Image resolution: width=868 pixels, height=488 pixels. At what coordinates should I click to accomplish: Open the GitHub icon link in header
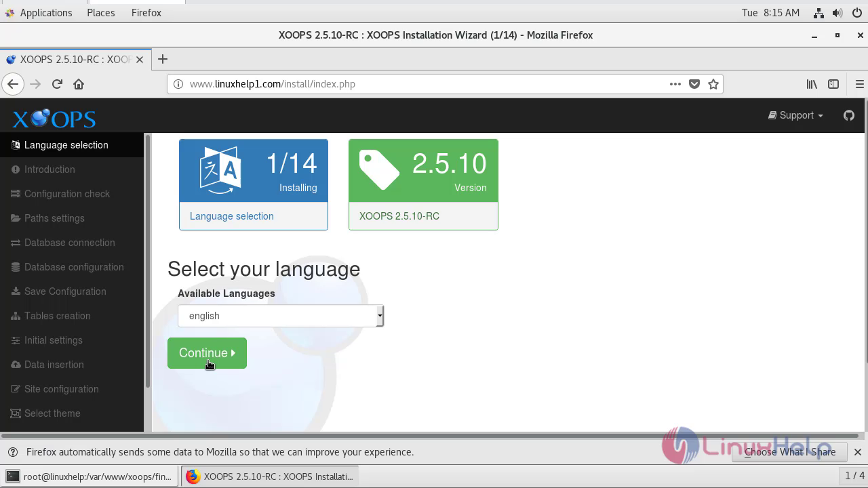click(849, 115)
